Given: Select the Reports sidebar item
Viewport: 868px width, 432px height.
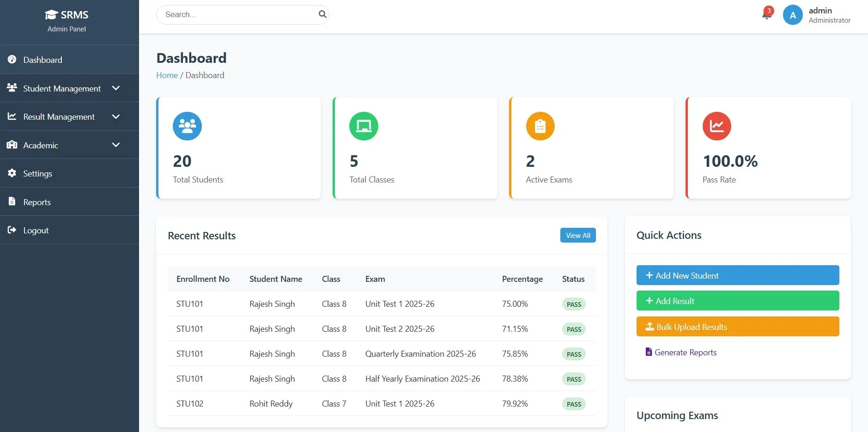Looking at the screenshot, I should pos(37,202).
